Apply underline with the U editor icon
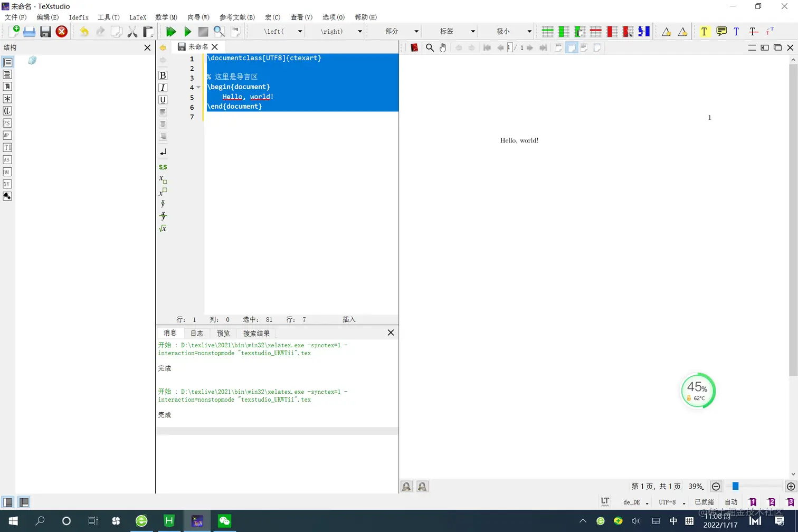This screenshot has width=798, height=532. pyautogui.click(x=163, y=100)
